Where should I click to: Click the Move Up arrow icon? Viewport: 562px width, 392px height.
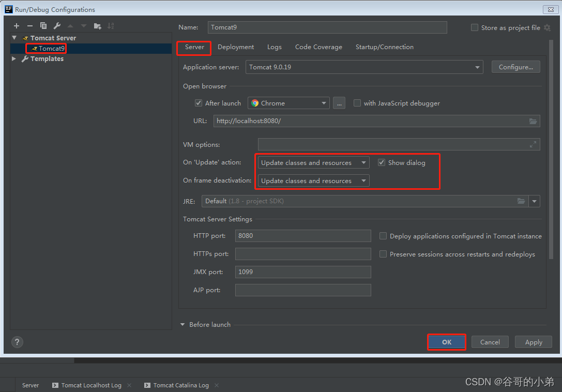(70, 26)
